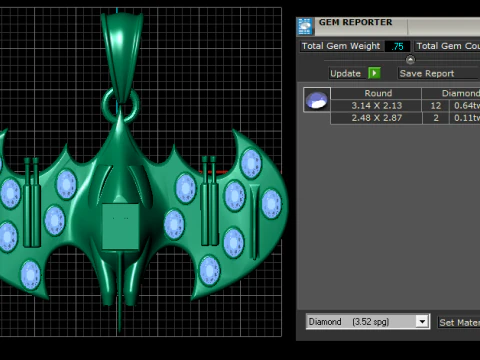Collapse the panel with the round arrow handle
Screen dimensions: 480x360
click(410, 60)
